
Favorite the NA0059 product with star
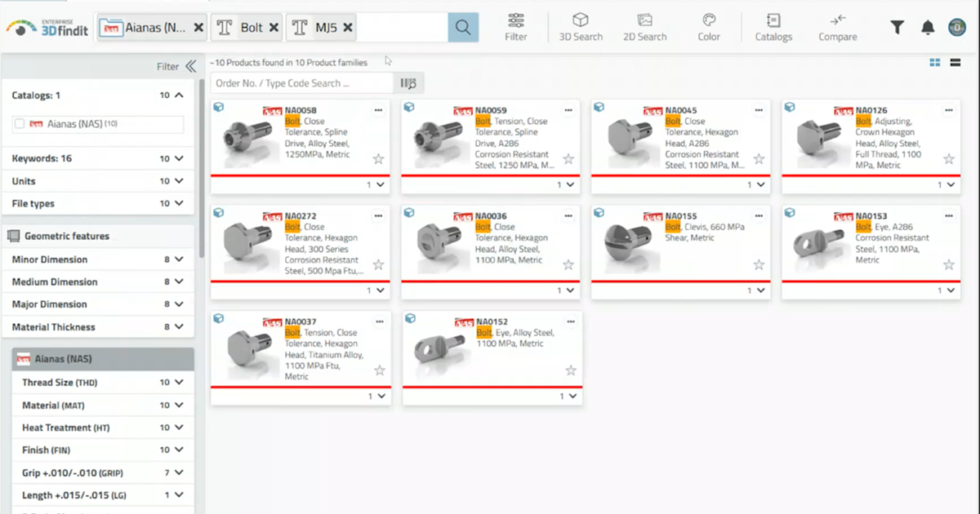(568, 159)
